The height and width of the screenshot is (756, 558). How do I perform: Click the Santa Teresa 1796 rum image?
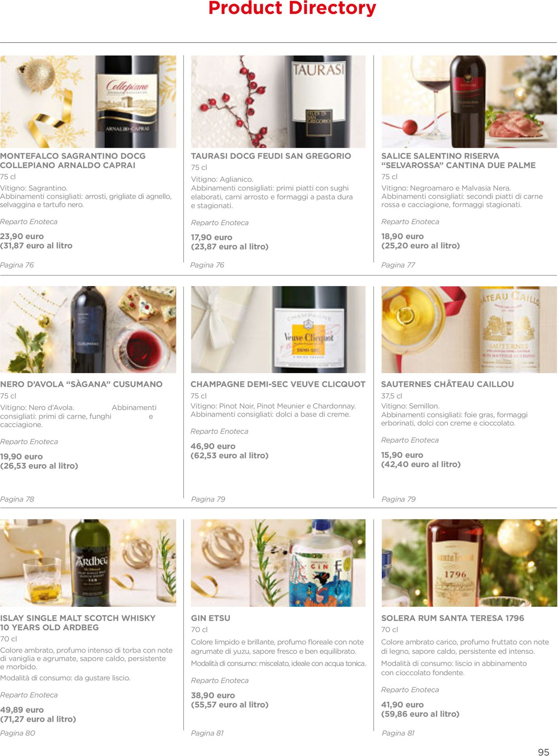point(469,563)
